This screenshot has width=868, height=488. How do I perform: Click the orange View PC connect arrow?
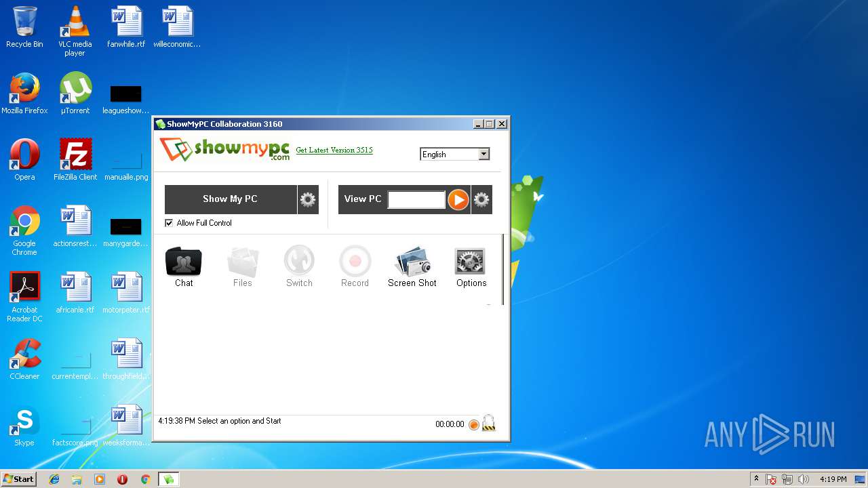(458, 199)
